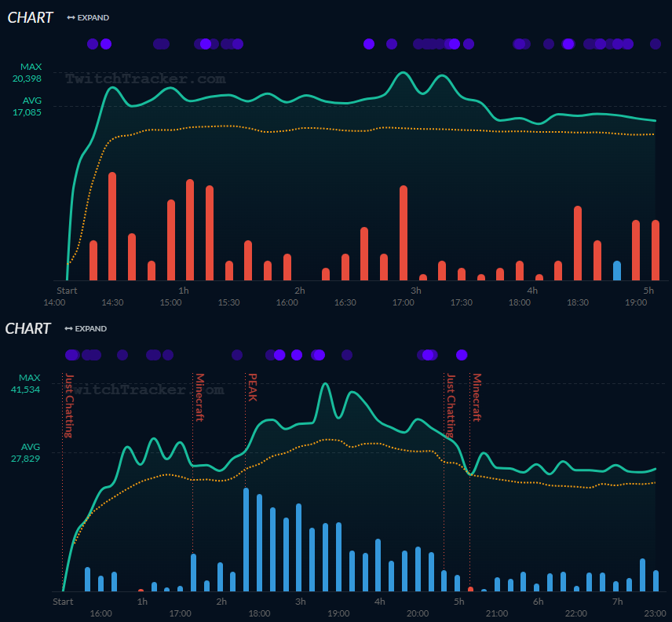Viewport: 672px width, 622px height.
Task: Click the MAX 20,398 label
Action: 27,73
